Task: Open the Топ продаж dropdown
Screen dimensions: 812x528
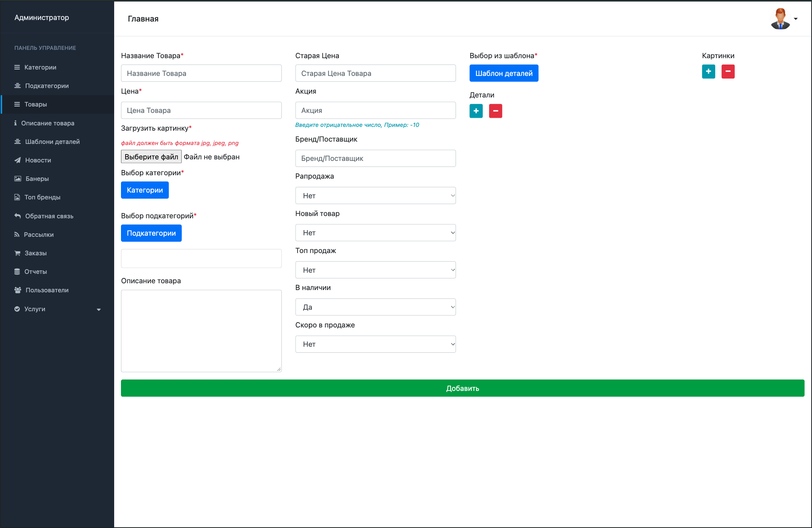Action: coord(375,270)
